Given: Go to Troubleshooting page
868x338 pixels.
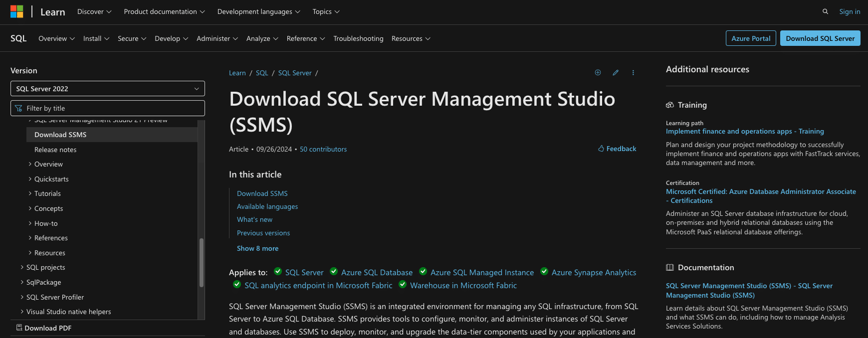Looking at the screenshot, I should 358,38.
